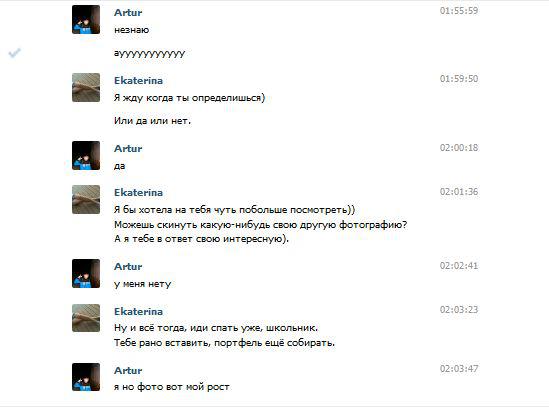Screen dimensions: 549x407
Task: Click Artur's avatar next to 'да' message
Action: pos(86,156)
